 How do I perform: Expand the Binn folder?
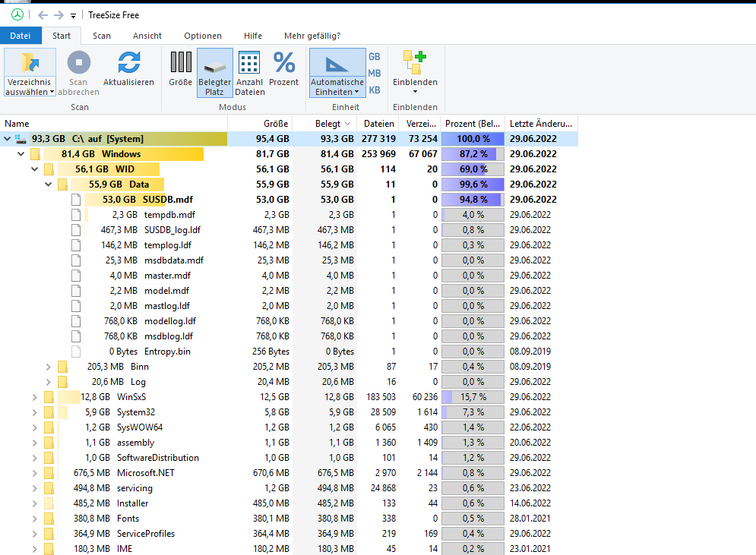point(48,367)
